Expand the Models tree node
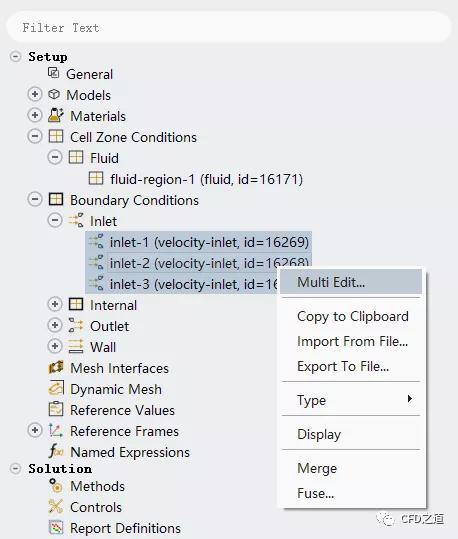This screenshot has width=458, height=539. [x=35, y=94]
